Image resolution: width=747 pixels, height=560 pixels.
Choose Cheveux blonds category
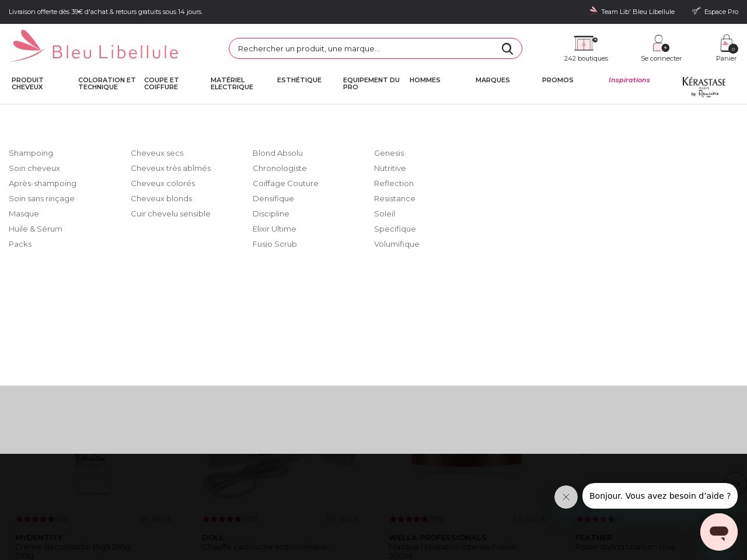click(x=161, y=198)
